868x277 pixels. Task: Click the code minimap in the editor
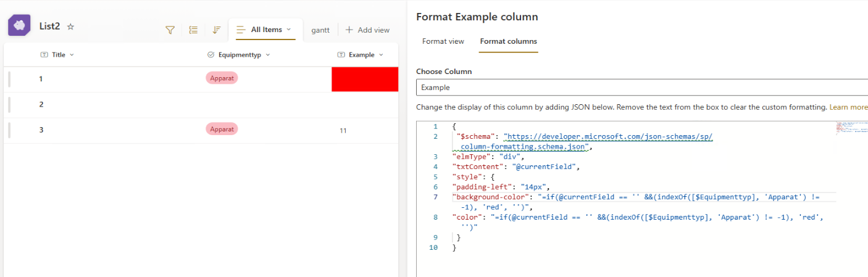coord(851,128)
